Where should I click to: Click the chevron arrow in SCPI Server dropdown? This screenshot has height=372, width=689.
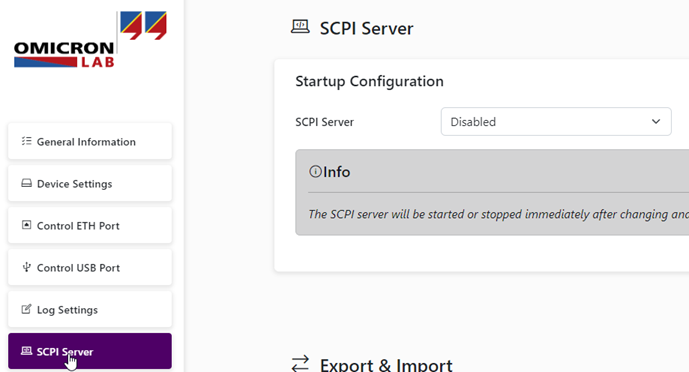[656, 122]
